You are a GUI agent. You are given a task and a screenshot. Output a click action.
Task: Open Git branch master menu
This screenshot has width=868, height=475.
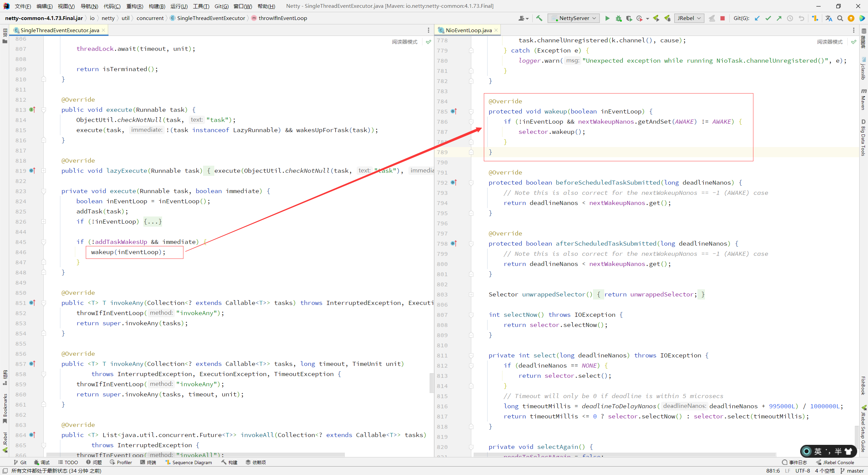click(852, 471)
